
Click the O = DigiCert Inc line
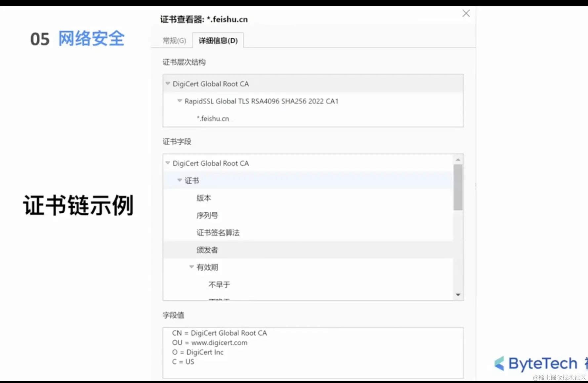(x=198, y=352)
